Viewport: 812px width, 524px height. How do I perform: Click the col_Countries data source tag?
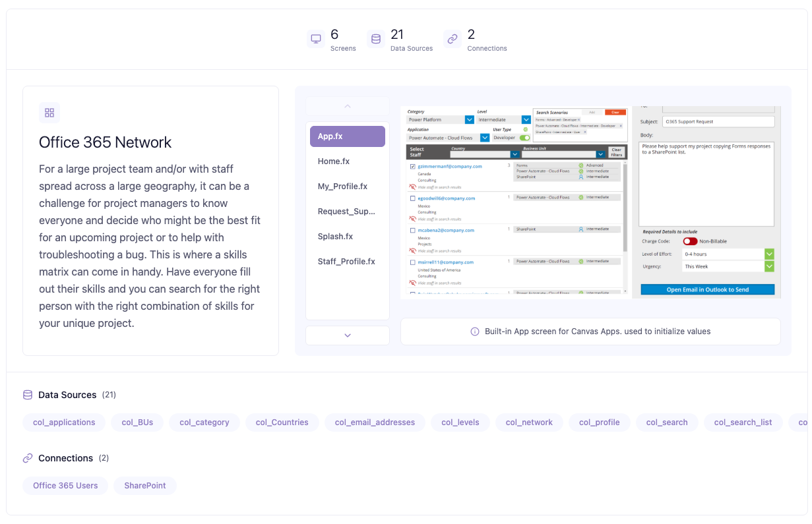pyautogui.click(x=282, y=422)
